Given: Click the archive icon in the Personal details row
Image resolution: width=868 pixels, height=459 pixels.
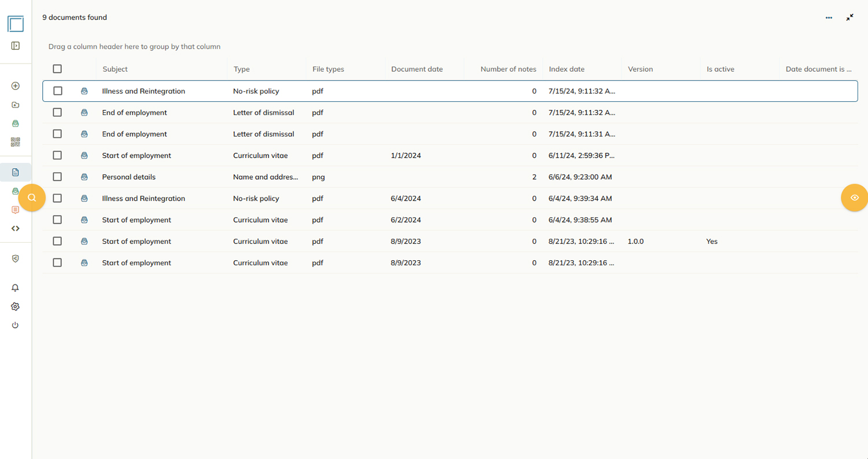Looking at the screenshot, I should [x=84, y=177].
